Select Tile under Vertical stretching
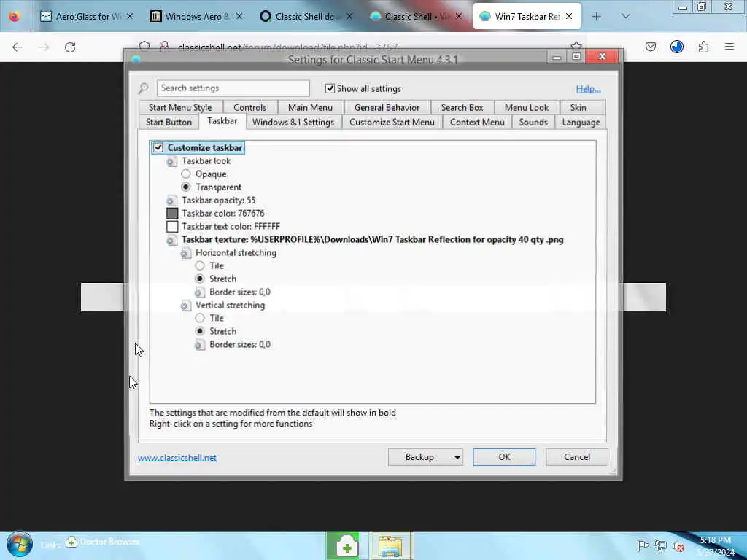The width and height of the screenshot is (747, 560). click(x=200, y=318)
